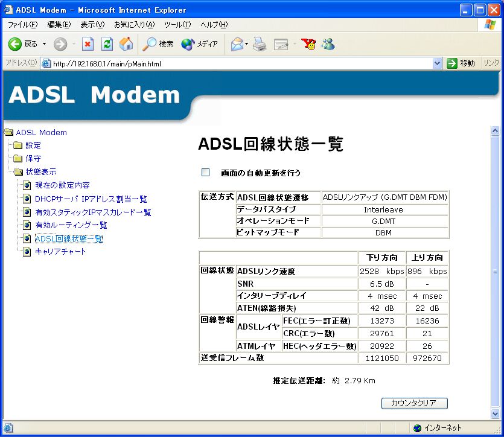Open the キャリアチャート link
Image resolution: width=504 pixels, height=437 pixels.
click(60, 252)
